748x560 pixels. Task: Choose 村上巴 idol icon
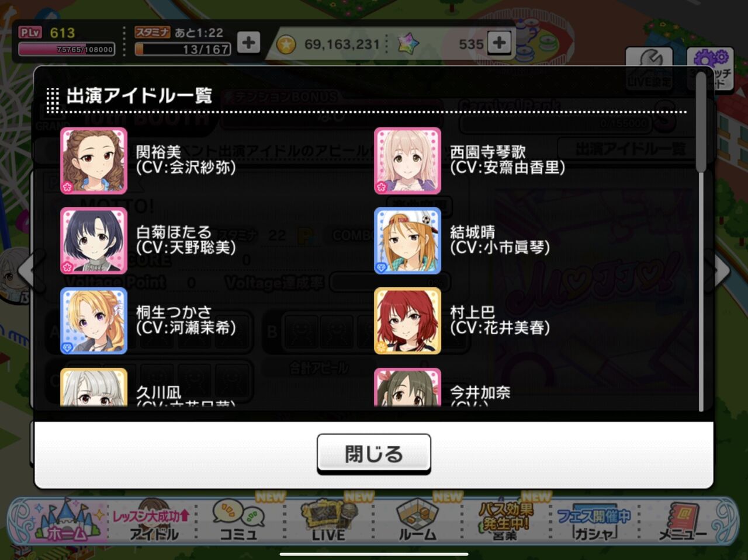pyautogui.click(x=407, y=321)
